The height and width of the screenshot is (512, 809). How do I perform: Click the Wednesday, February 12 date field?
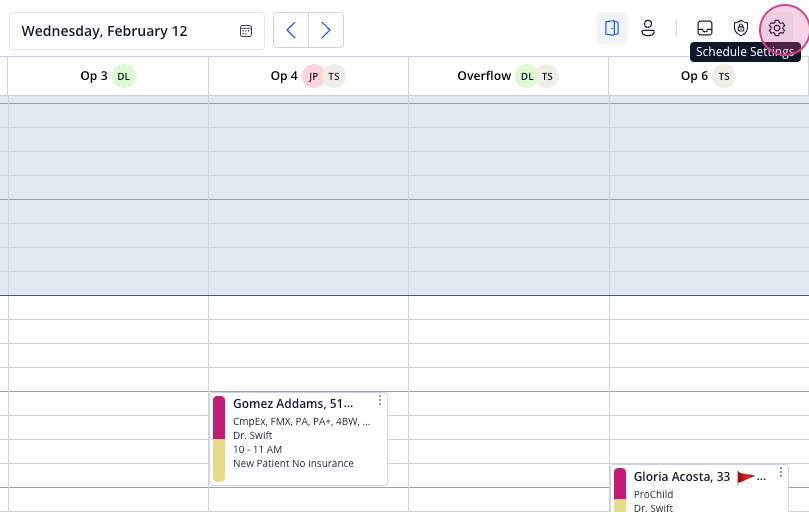(x=137, y=31)
